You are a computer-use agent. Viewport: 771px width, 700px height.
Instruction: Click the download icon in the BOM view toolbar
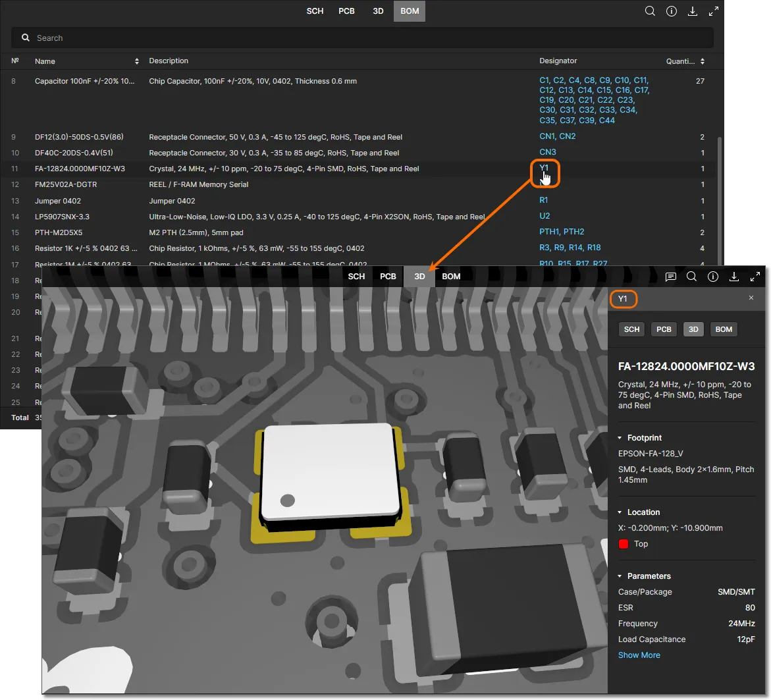pyautogui.click(x=692, y=11)
